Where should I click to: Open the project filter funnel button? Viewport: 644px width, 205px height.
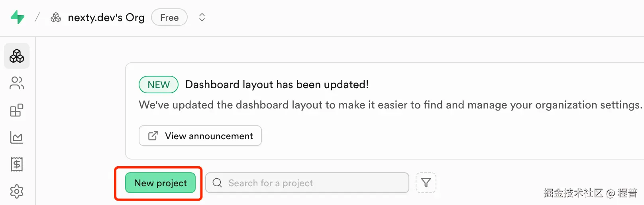[426, 183]
